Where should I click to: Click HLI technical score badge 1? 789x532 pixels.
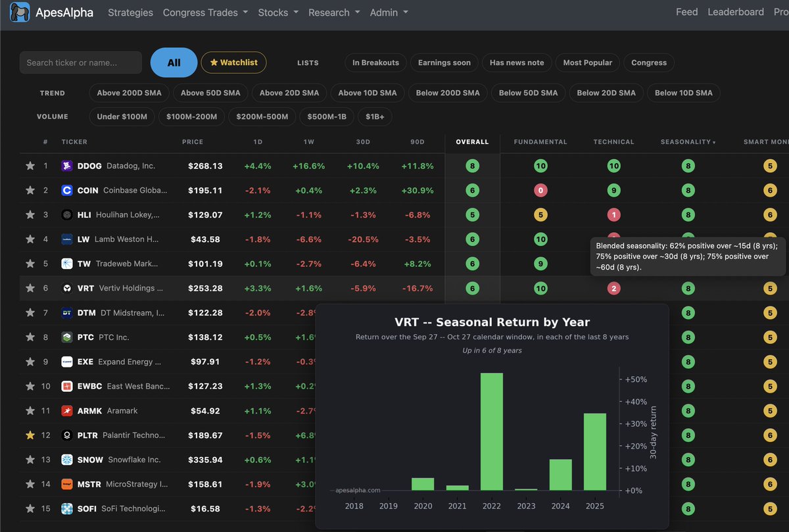pos(613,215)
